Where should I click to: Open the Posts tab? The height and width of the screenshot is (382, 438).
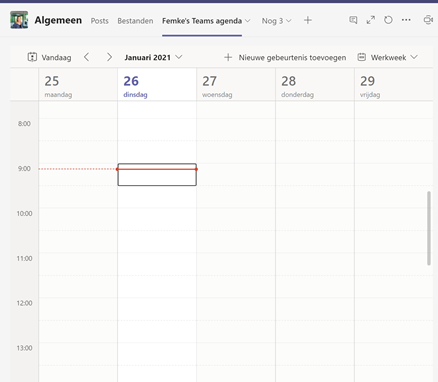100,21
